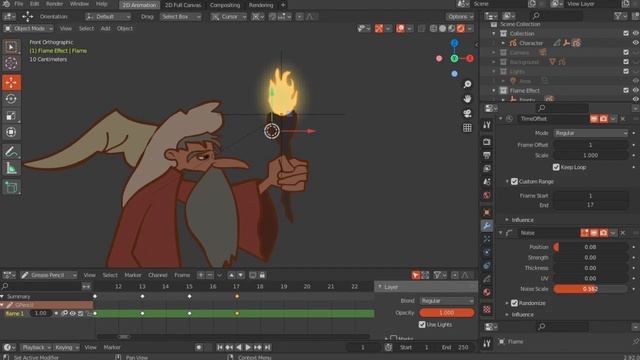Viewport: 640px width, 360px height.
Task: Open the timeline Marker menu
Action: 112,347
